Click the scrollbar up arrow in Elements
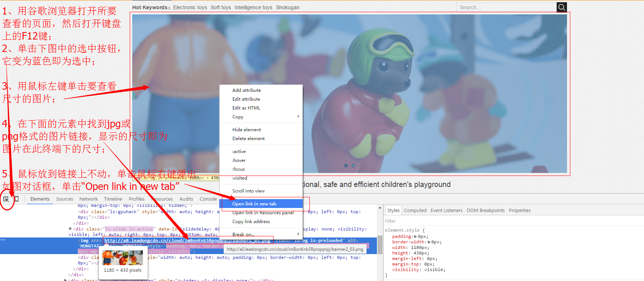 380,208
